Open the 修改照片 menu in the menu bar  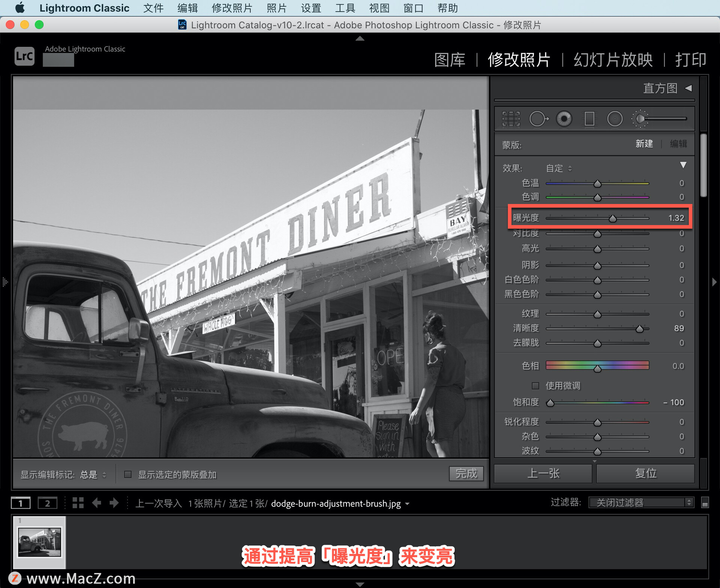coord(232,8)
